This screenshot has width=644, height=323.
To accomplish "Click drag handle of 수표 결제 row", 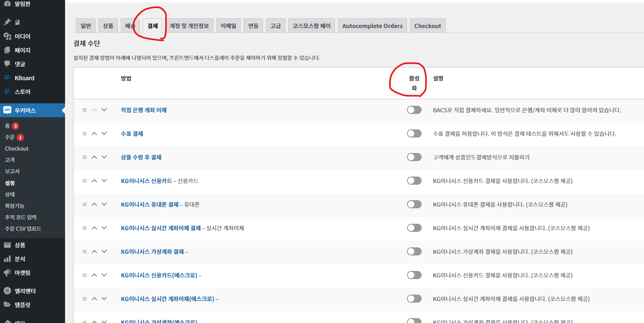I will [85, 134].
